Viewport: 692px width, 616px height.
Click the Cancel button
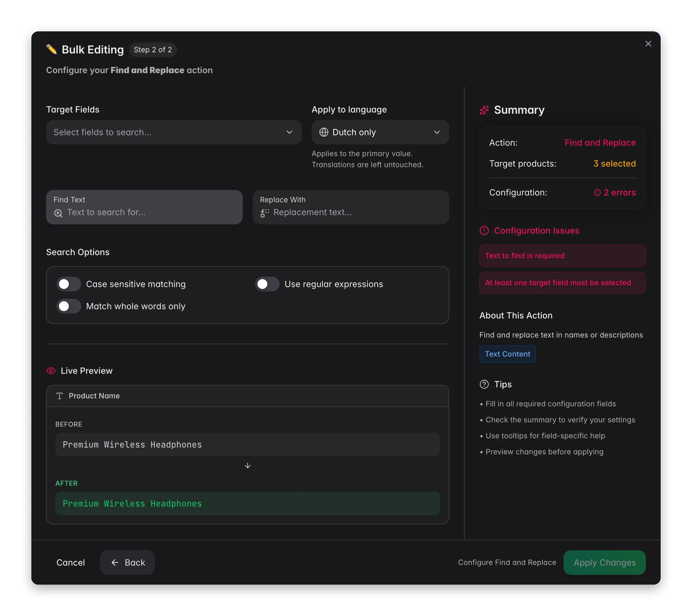coord(70,563)
